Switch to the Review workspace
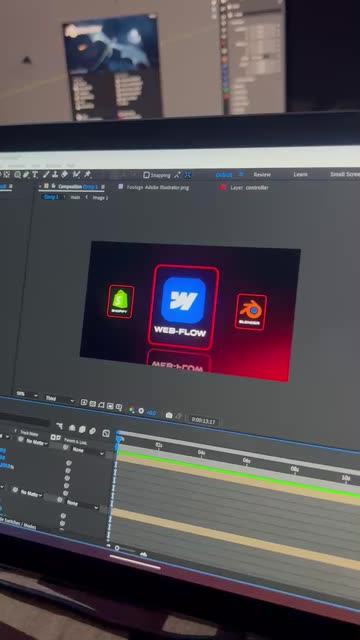Screen dimensions: 360x640 tap(262, 174)
